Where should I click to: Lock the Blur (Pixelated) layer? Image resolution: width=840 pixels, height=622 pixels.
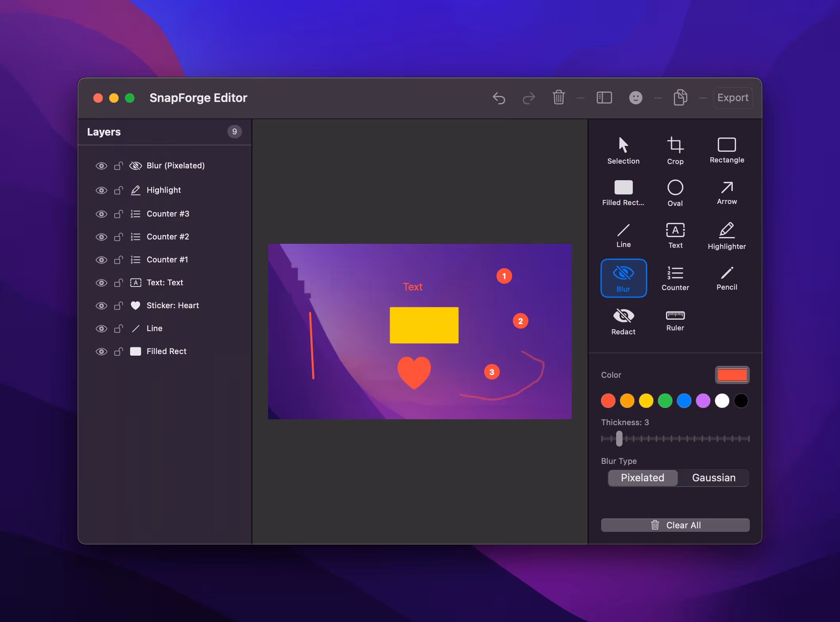point(119,166)
